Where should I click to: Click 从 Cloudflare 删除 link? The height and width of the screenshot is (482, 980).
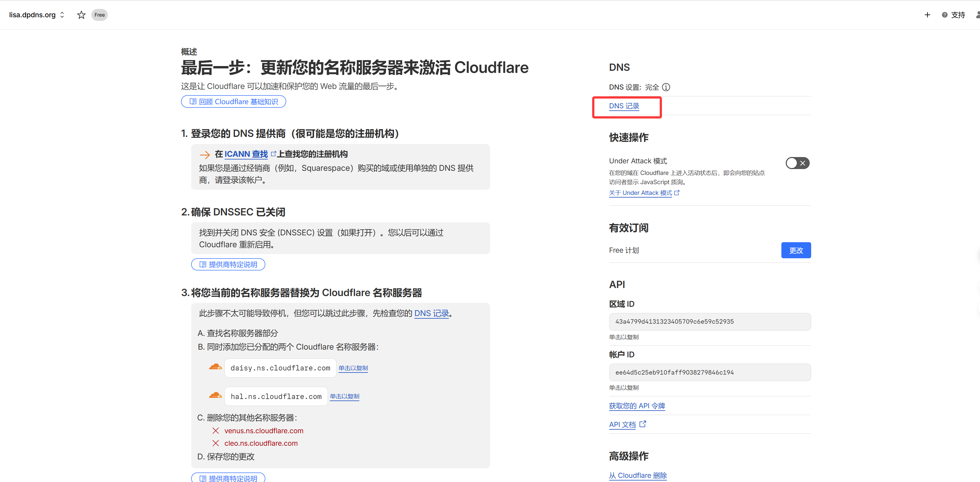pyautogui.click(x=638, y=475)
